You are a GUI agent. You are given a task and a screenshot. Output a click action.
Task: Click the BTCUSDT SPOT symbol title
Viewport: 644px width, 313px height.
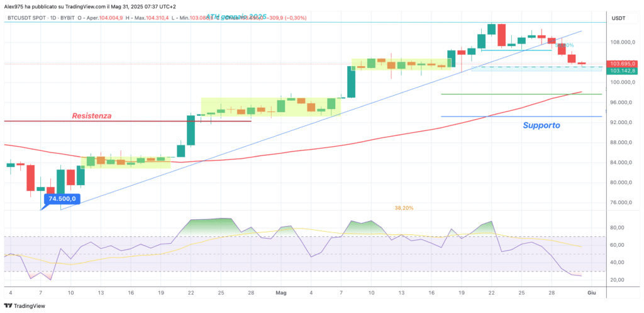point(28,18)
